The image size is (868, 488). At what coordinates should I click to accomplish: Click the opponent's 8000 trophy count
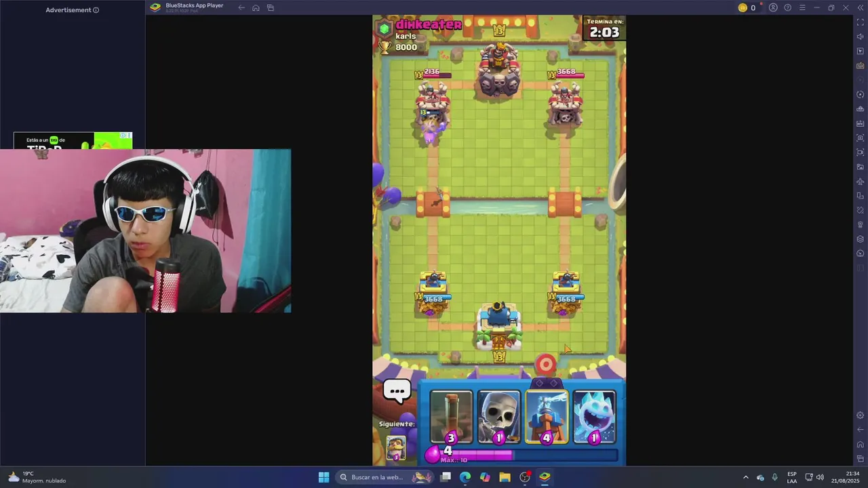coord(406,47)
